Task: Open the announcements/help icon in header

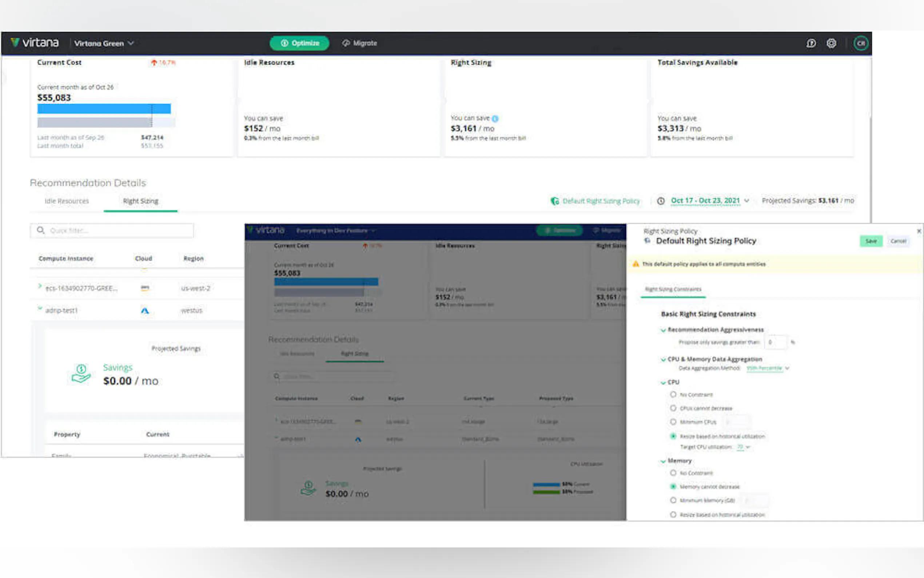Action: [x=811, y=43]
